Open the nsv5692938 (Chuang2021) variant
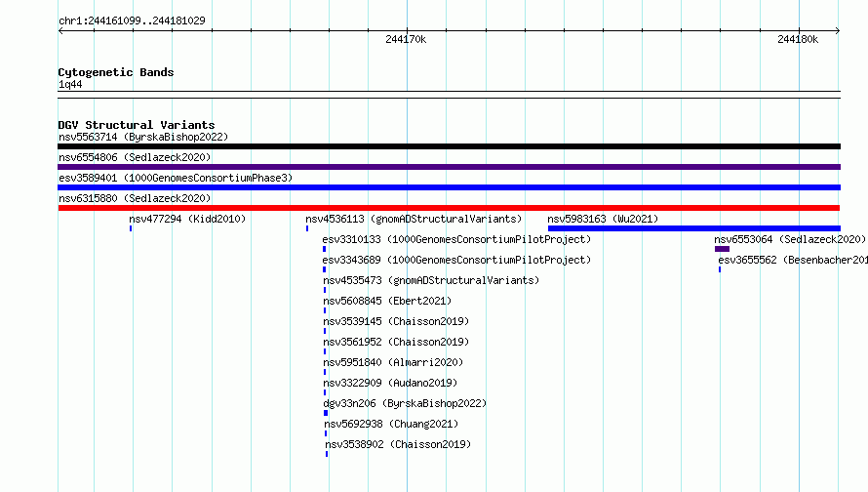The height and width of the screenshot is (492, 868). [x=391, y=424]
